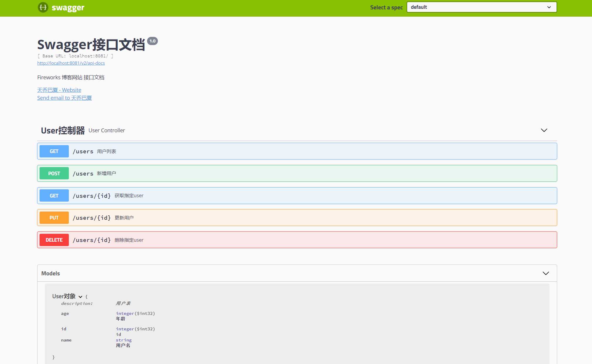Click the blue GET badge for /users/{id}

pos(54,196)
